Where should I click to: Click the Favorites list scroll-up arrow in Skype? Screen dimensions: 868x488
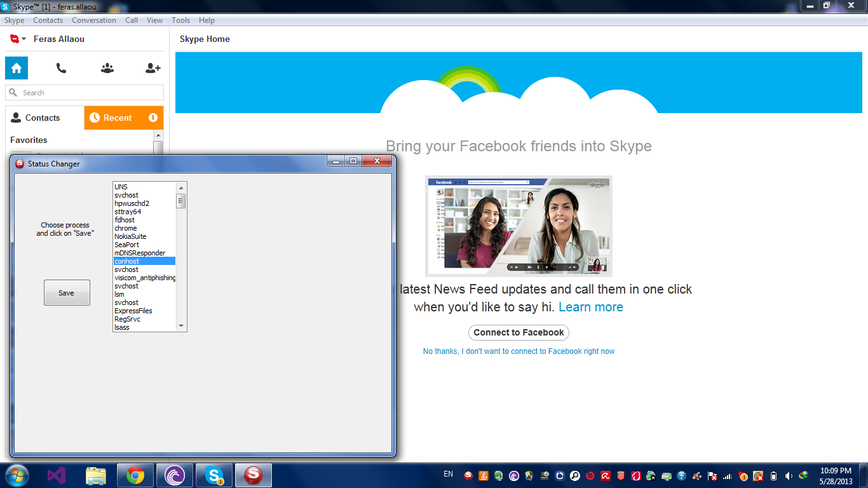[x=158, y=135]
